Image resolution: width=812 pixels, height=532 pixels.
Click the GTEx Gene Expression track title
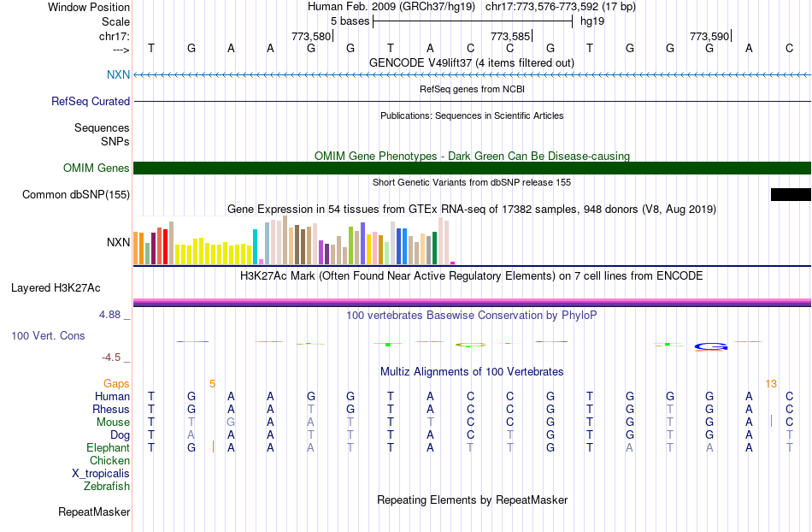click(472, 210)
